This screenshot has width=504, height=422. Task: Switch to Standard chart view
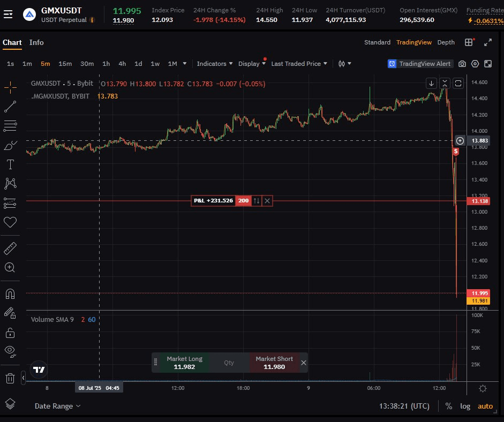coord(377,42)
